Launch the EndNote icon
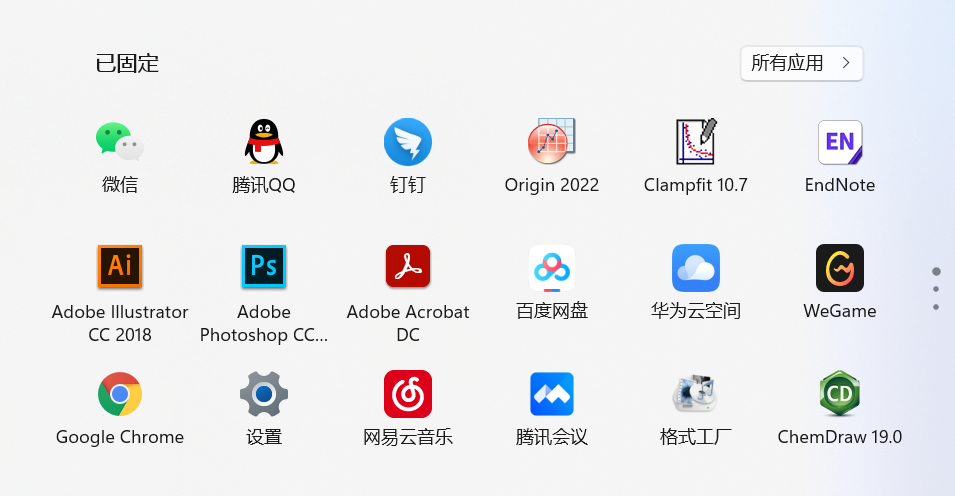Screen dimensions: 955x496 840,142
